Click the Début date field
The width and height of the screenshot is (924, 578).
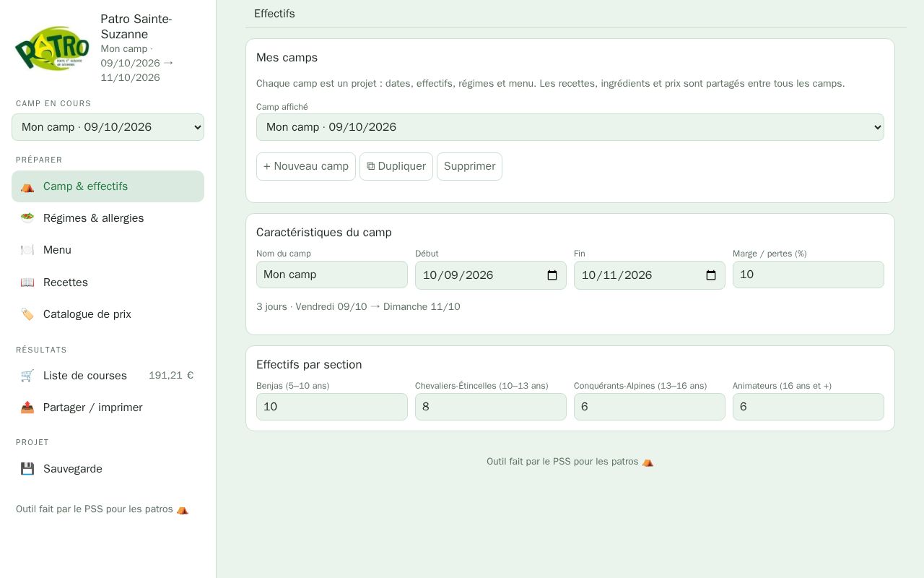pos(491,275)
